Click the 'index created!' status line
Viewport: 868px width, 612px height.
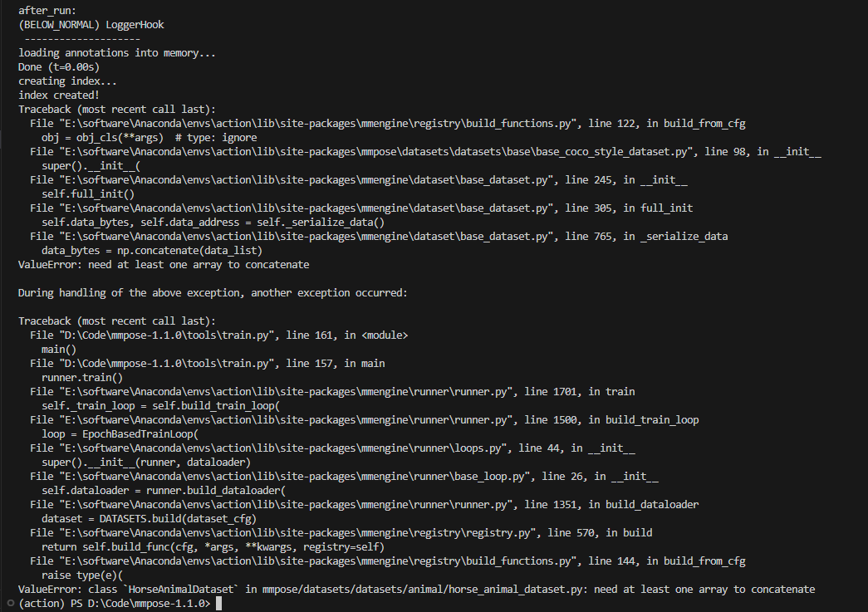[x=60, y=95]
